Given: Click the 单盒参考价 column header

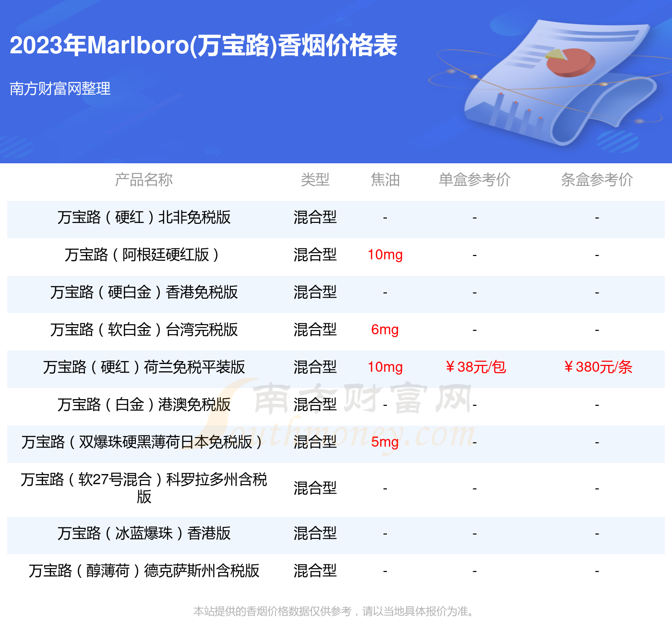Looking at the screenshot, I should coord(474,180).
